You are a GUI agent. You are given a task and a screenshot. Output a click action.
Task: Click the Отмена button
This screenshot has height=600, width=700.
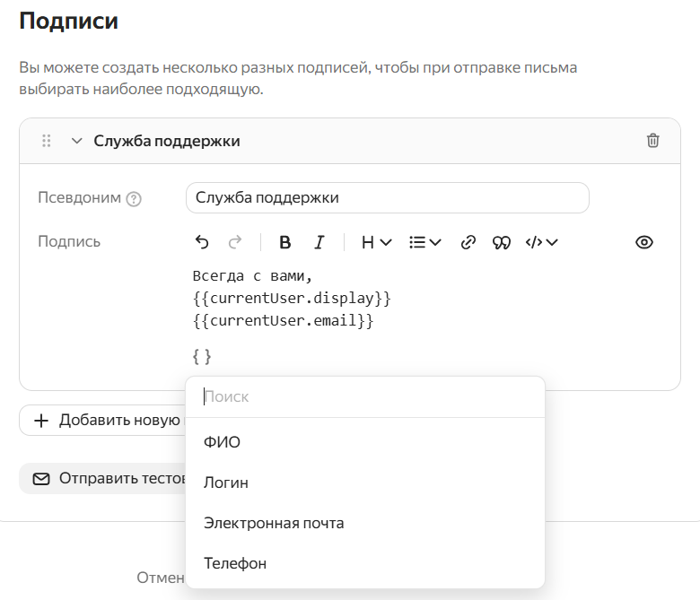pyautogui.click(x=161, y=578)
